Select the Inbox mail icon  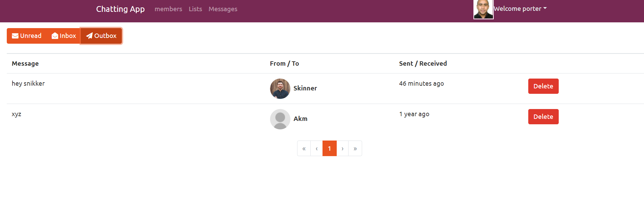coord(55,36)
